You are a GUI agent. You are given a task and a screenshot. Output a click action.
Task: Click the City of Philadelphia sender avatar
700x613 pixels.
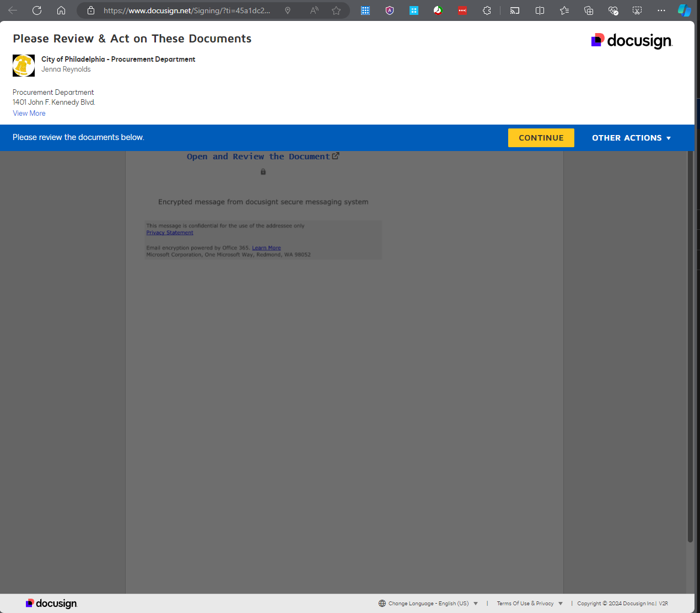(23, 65)
